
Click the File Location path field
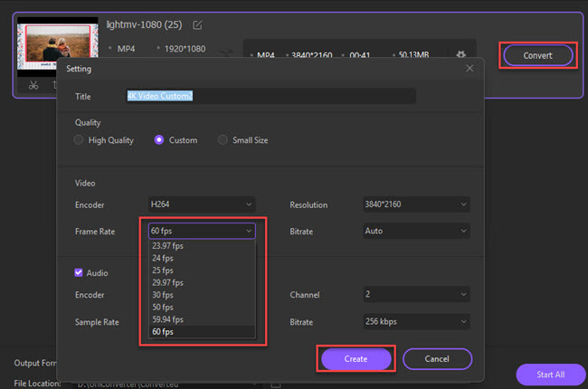[x=165, y=384]
